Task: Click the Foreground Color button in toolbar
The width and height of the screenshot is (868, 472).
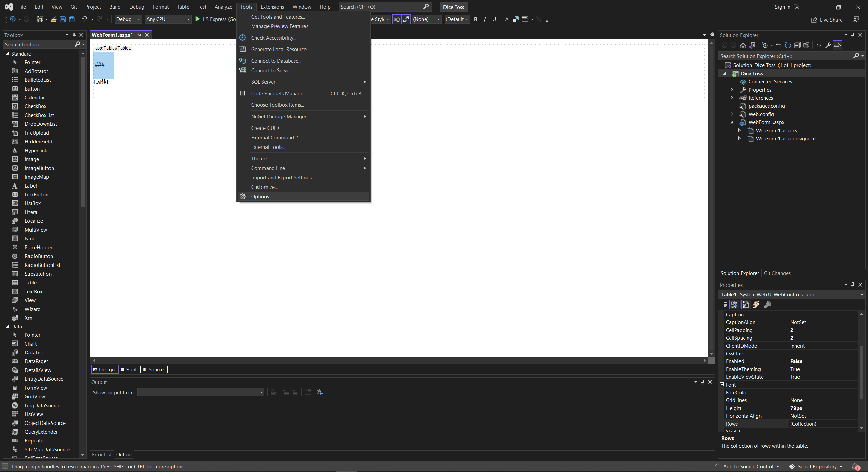Action: (507, 19)
